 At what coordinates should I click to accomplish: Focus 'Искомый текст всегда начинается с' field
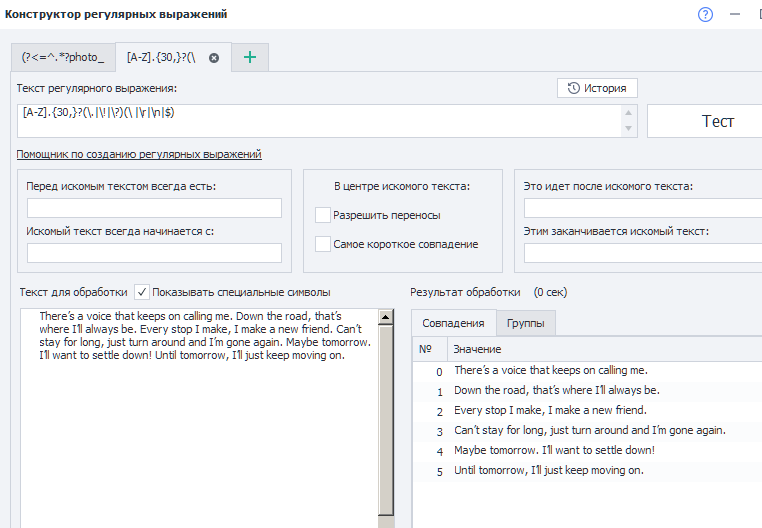coord(154,253)
